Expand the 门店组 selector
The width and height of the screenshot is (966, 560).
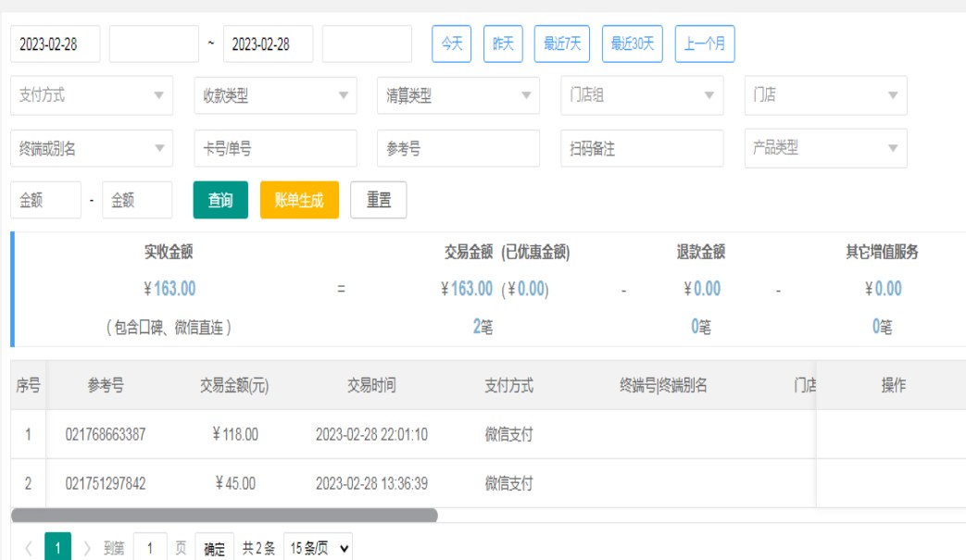641,95
